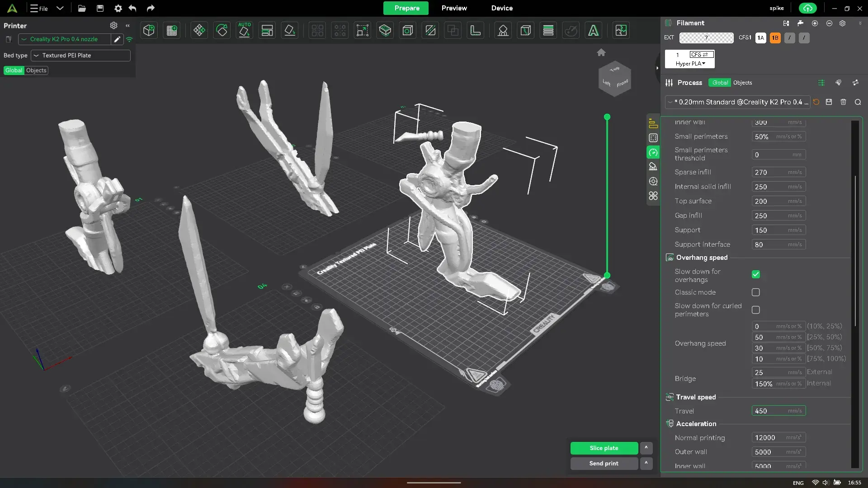868x488 pixels.
Task: Enable Slow down for curled perimeters
Action: coord(755,310)
